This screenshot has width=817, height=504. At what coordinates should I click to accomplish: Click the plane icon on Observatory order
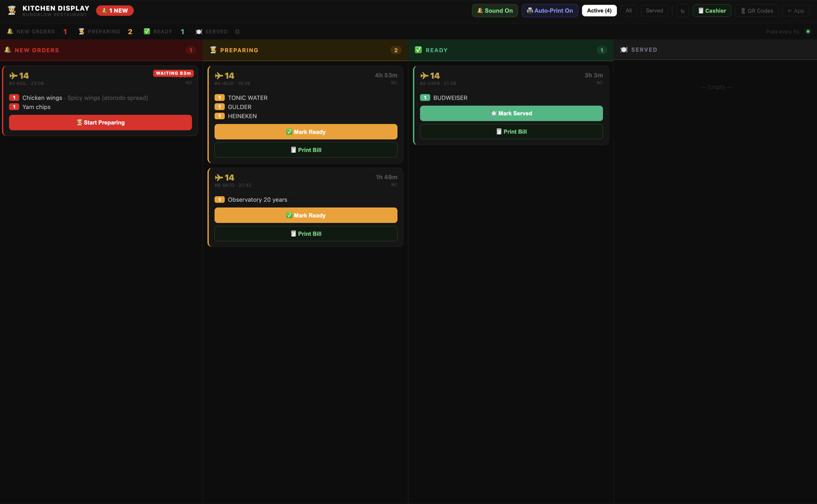click(x=219, y=178)
